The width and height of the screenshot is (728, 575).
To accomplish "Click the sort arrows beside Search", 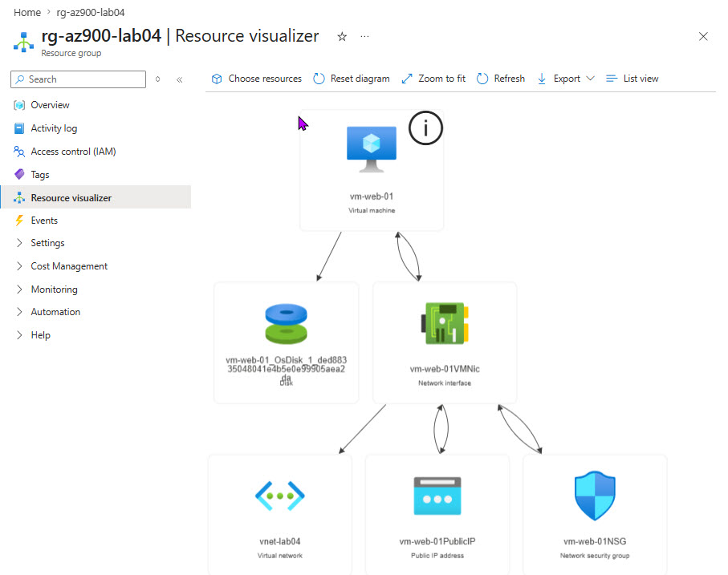I will (158, 79).
